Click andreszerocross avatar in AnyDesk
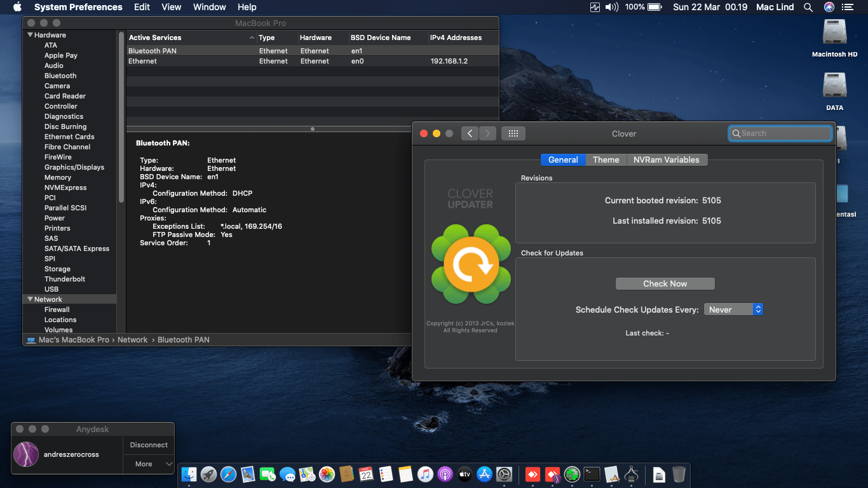Image resolution: width=868 pixels, height=488 pixels. [x=26, y=454]
